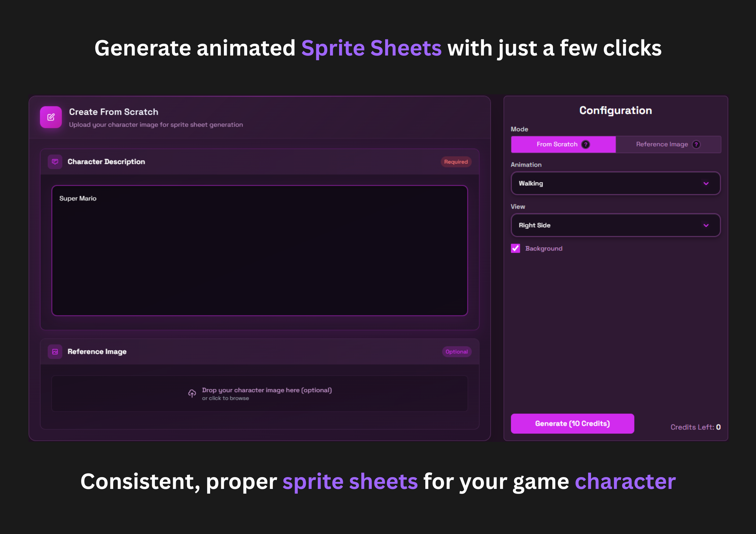
Task: Click the Reference Image help question icon
Action: [696, 144]
